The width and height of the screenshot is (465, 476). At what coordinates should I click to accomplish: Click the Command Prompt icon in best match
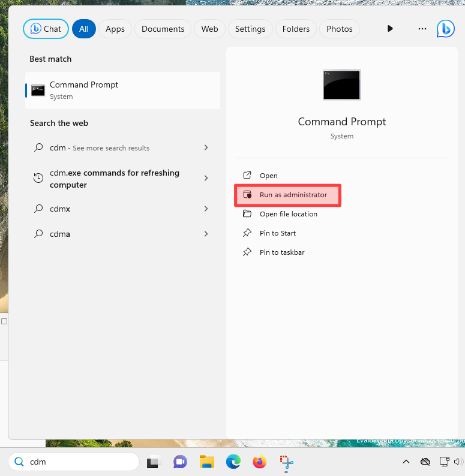(38, 90)
